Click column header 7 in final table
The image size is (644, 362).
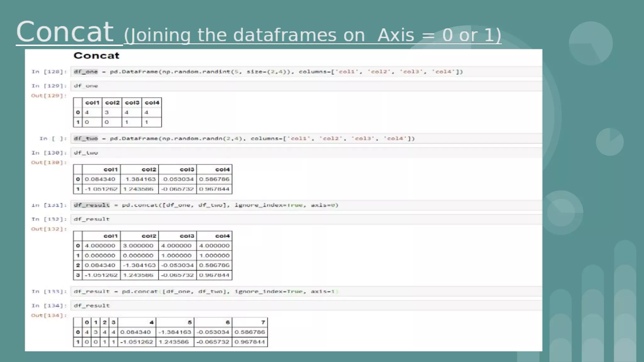pyautogui.click(x=263, y=322)
